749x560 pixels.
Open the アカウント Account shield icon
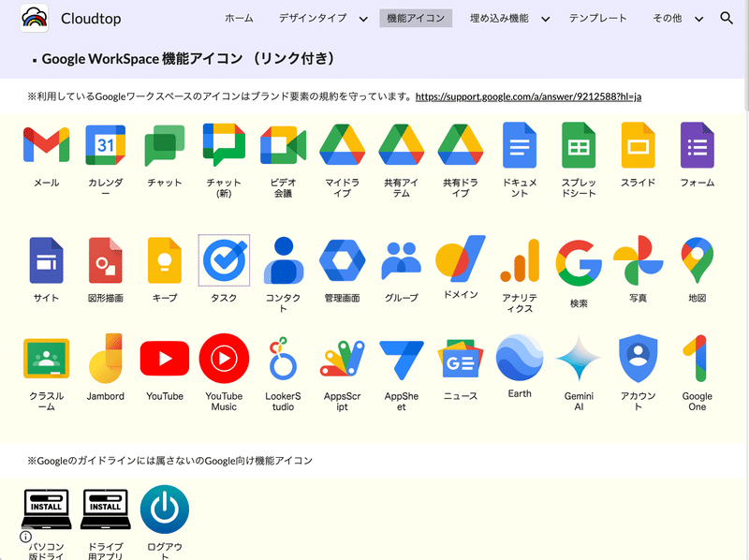639,359
